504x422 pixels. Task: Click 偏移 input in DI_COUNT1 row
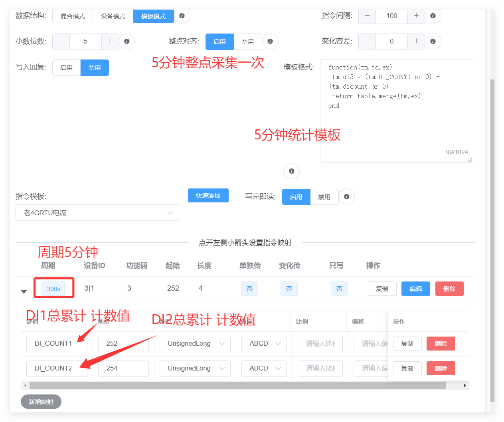coord(371,344)
